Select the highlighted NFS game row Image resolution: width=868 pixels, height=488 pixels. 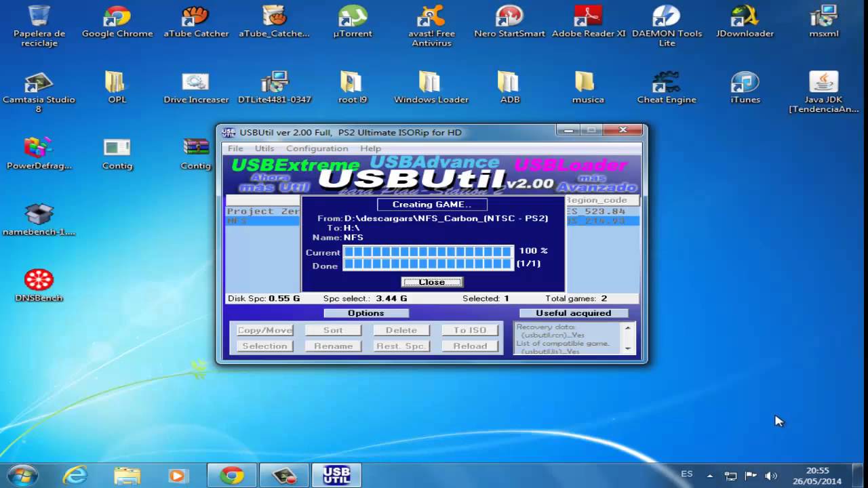[263, 221]
